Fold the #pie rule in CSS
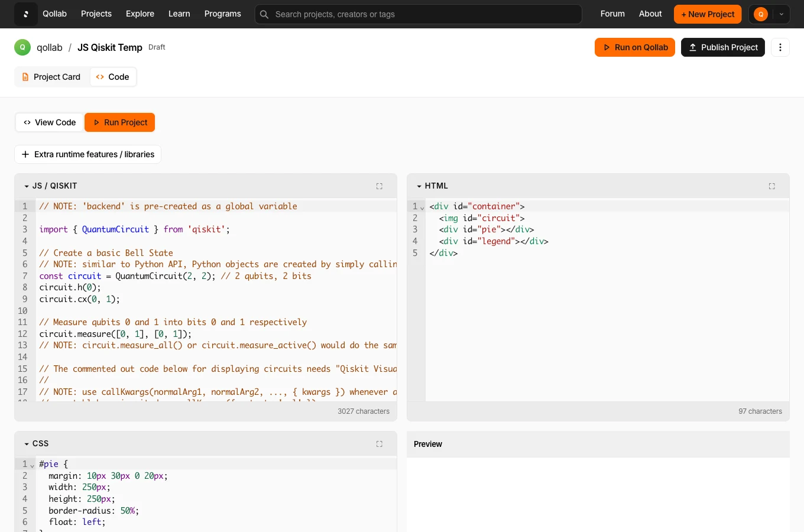The width and height of the screenshot is (804, 532). (x=32, y=465)
